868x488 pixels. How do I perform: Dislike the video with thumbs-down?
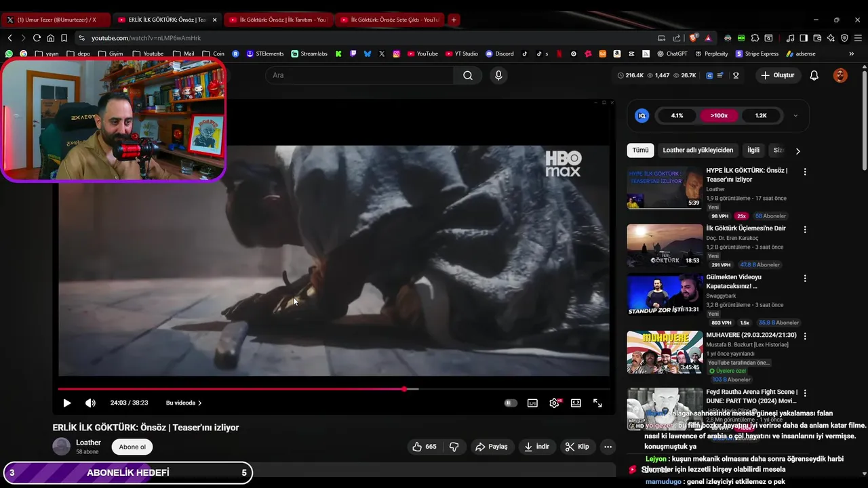click(454, 447)
